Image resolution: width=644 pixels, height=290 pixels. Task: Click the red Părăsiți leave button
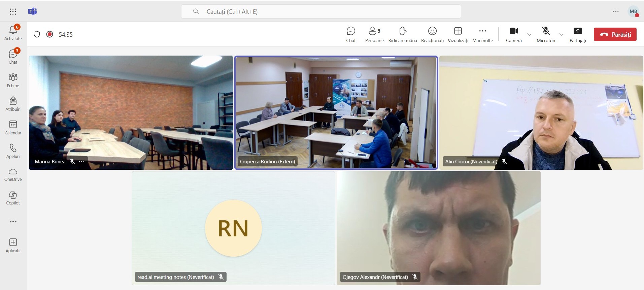(x=615, y=34)
